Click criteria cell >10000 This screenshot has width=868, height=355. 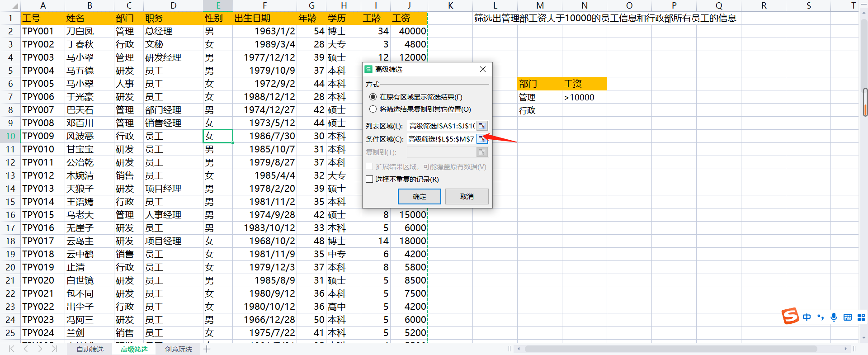585,97
